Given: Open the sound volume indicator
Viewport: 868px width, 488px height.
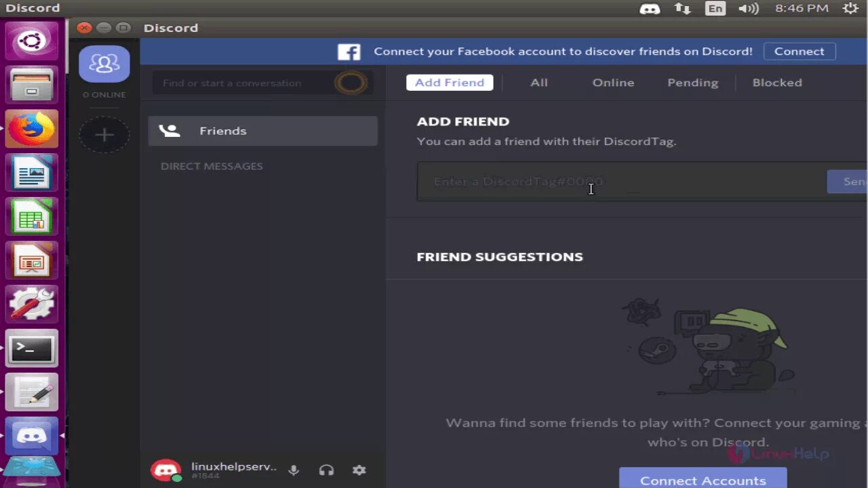Looking at the screenshot, I should coord(749,9).
